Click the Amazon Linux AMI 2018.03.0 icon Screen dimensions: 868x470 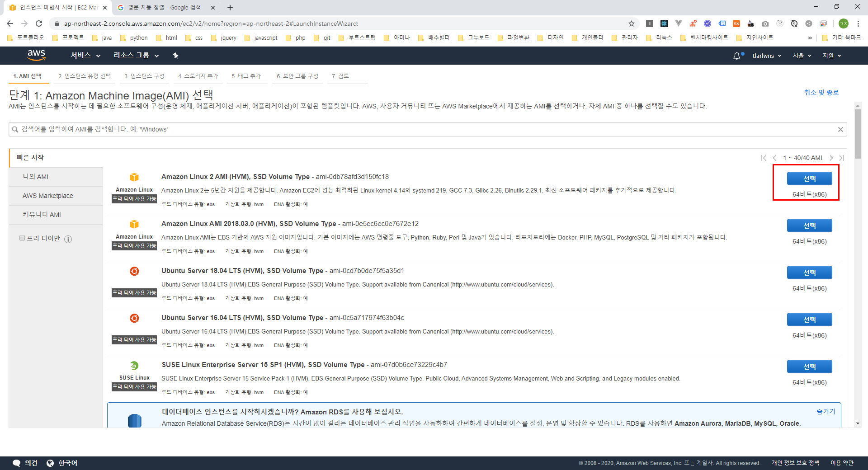134,224
